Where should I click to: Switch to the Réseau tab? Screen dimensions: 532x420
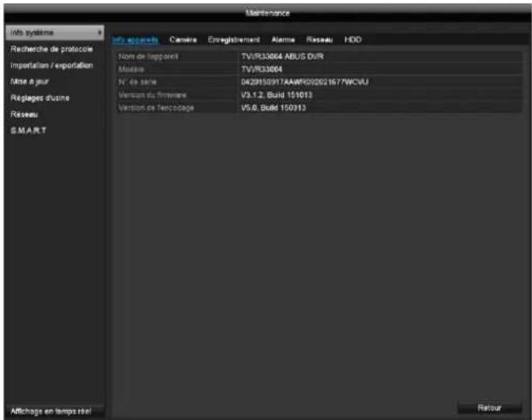[x=319, y=40]
